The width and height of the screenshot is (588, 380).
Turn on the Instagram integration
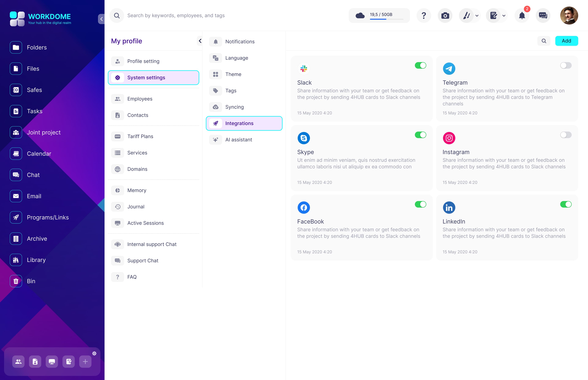[566, 135]
